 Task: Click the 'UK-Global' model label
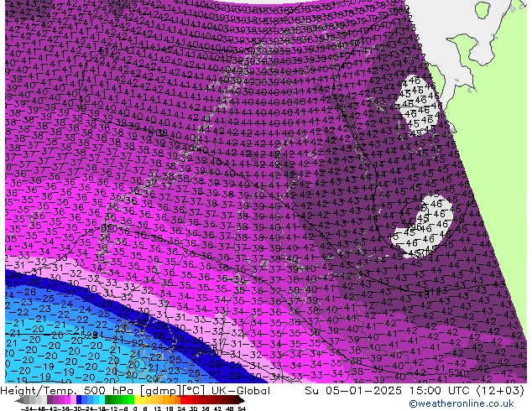[x=240, y=391]
